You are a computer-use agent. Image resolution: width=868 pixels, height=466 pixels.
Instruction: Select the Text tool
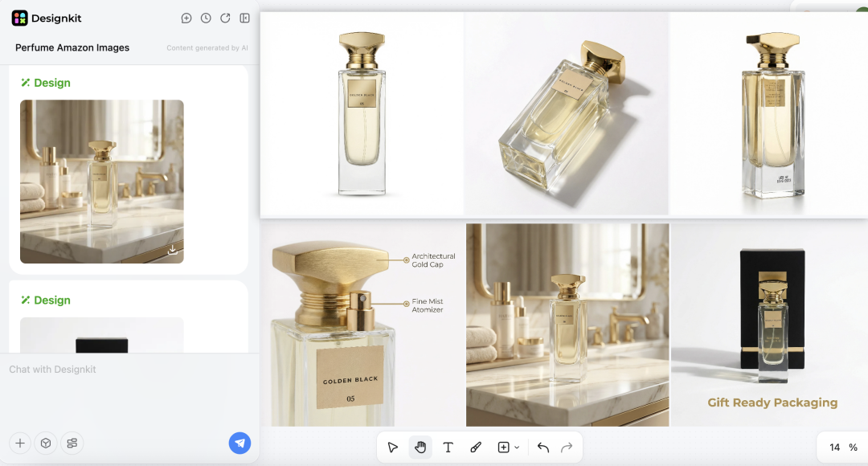point(448,448)
